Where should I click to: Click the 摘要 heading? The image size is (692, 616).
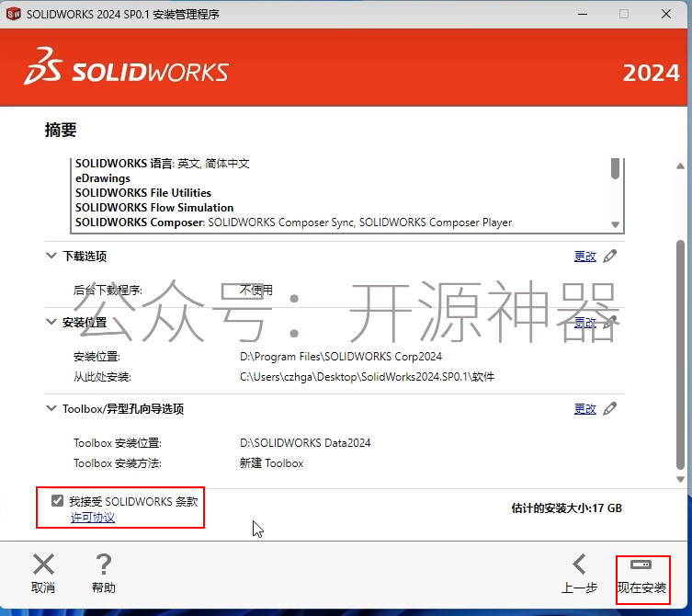(x=61, y=130)
